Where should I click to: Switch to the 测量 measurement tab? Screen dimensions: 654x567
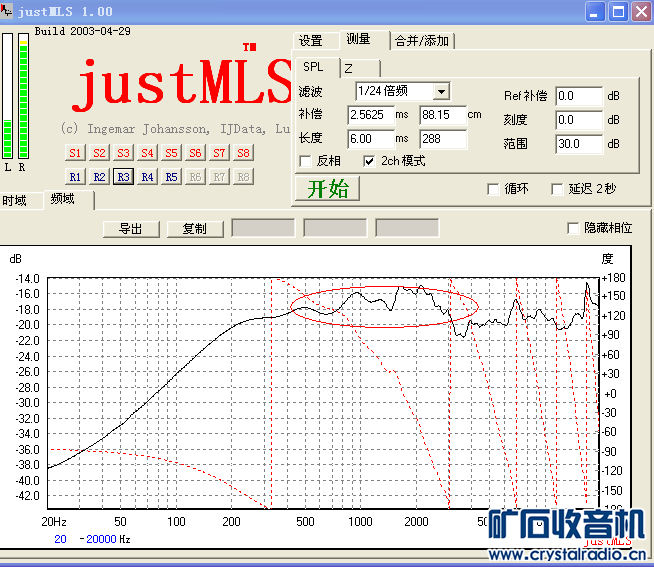365,39
